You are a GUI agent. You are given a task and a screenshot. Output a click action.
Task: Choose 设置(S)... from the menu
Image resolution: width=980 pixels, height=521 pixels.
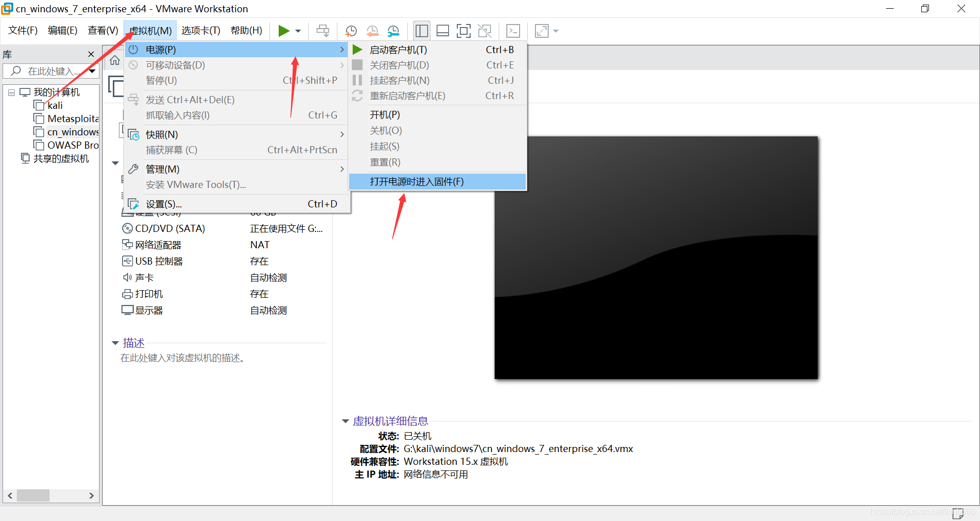(x=237, y=204)
